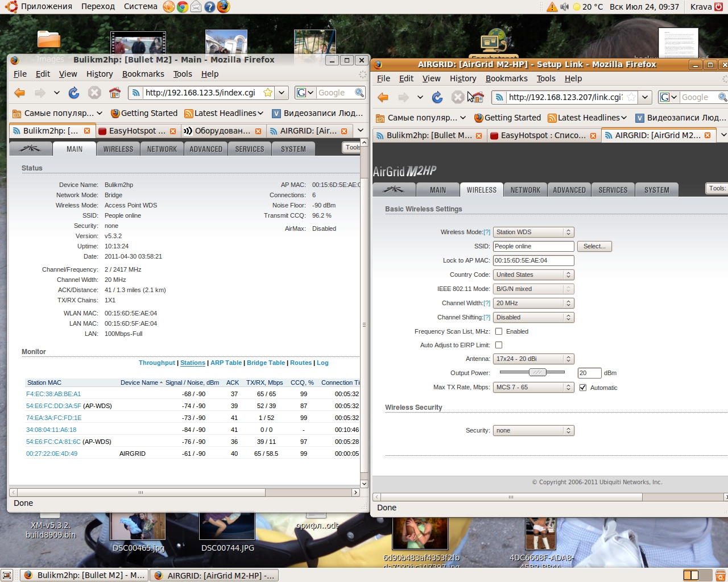Click the Select... button next to SSID
Screen dimensions: 728x582
click(594, 246)
